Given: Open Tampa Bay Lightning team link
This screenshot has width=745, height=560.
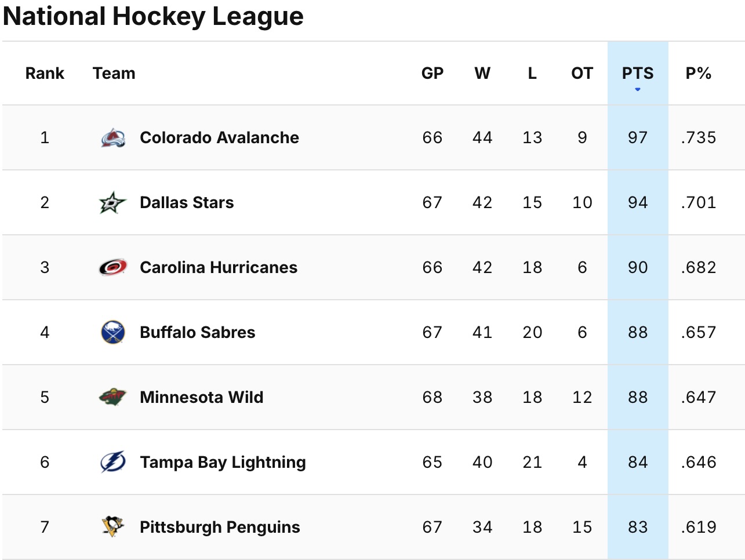Looking at the screenshot, I should coord(223,462).
